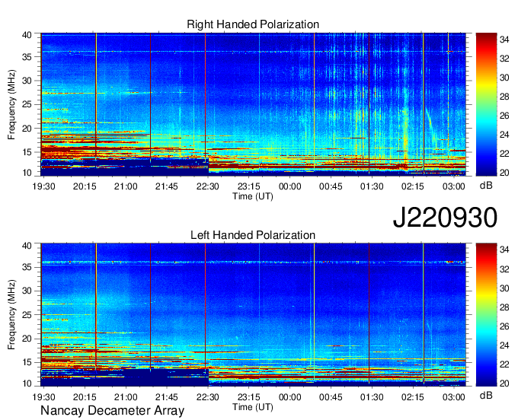Viewport: 518px width, 420px height.
Task: Click the 10 MHz tick on right-handed plot
Action: point(27,173)
